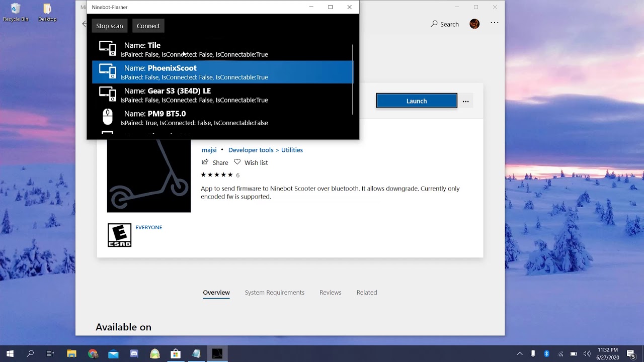Screen dimensions: 644x362
Task: Select the Tile device row
Action: 222,49
